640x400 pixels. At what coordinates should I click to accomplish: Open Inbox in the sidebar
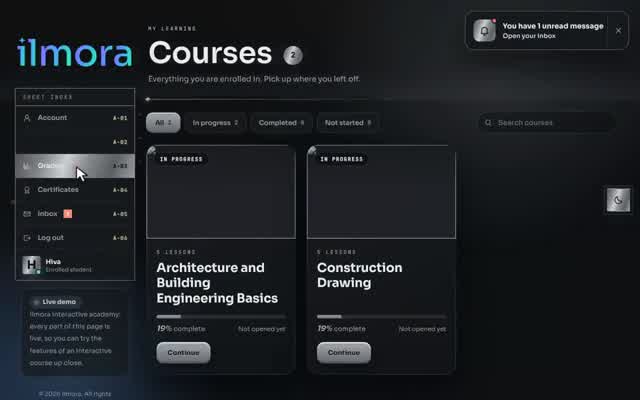click(75, 213)
